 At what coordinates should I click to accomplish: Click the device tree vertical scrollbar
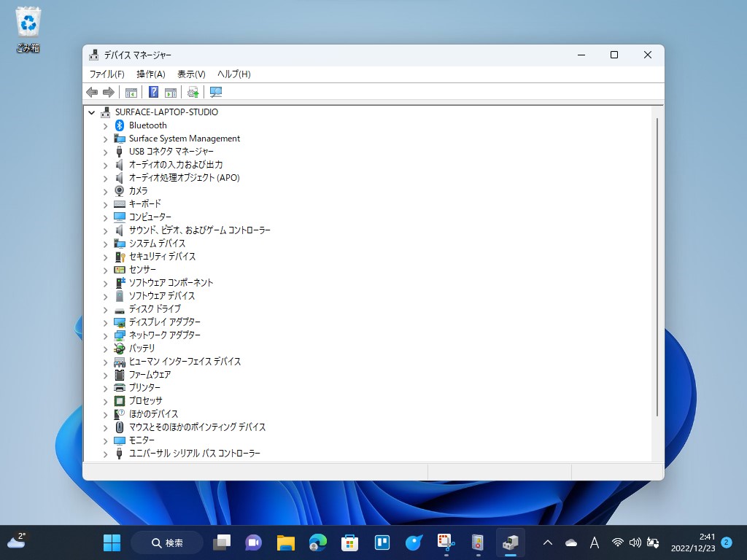pyautogui.click(x=657, y=268)
